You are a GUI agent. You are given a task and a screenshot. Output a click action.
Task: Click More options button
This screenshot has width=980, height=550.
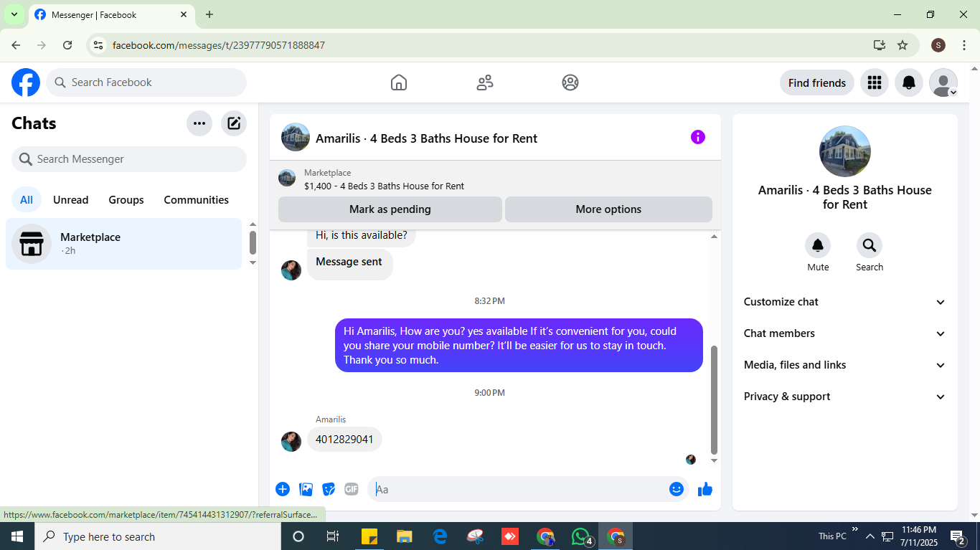(608, 209)
